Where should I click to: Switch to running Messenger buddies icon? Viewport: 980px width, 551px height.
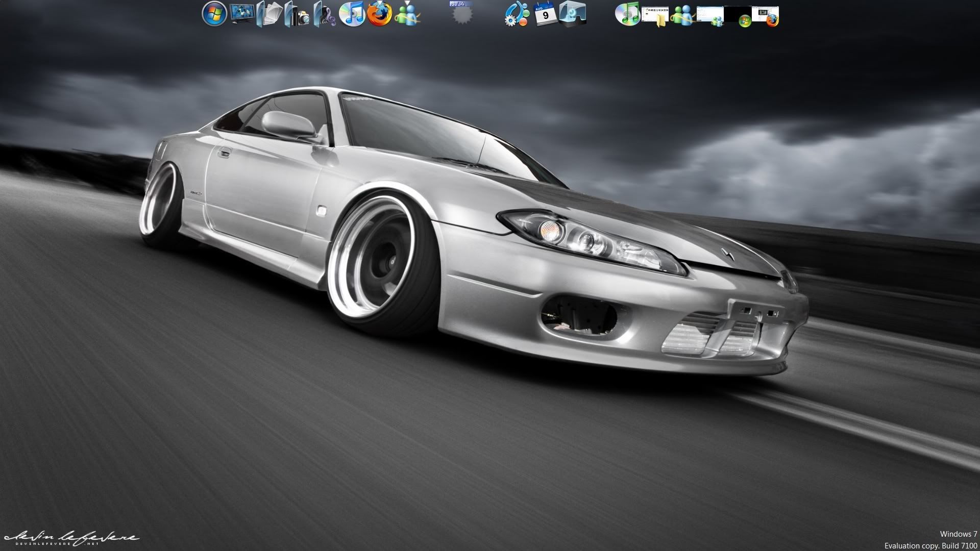pyautogui.click(x=682, y=14)
